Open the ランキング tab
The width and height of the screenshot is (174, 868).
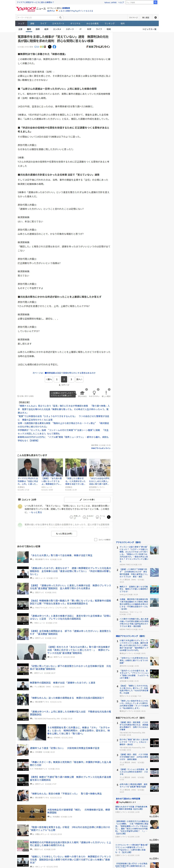coord(109,24)
